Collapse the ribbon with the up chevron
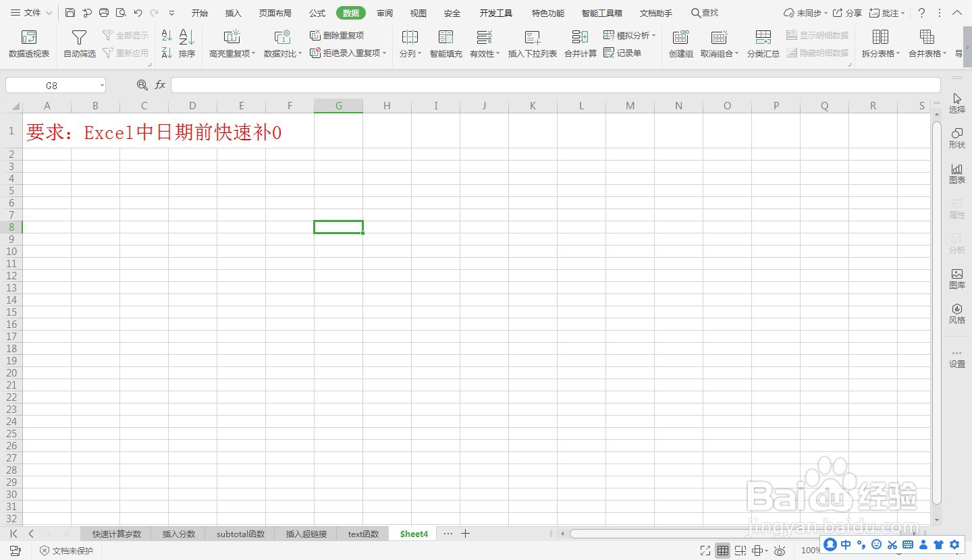The image size is (972, 560). [957, 13]
